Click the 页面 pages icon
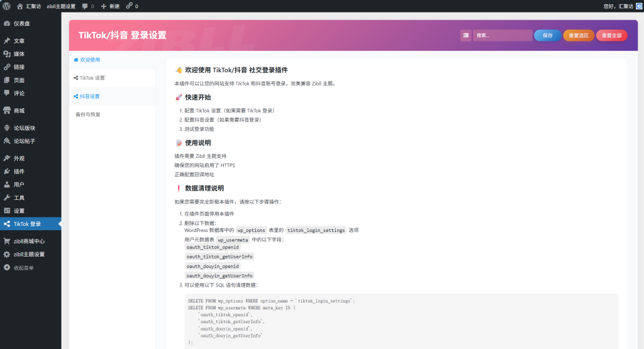 click(x=7, y=80)
